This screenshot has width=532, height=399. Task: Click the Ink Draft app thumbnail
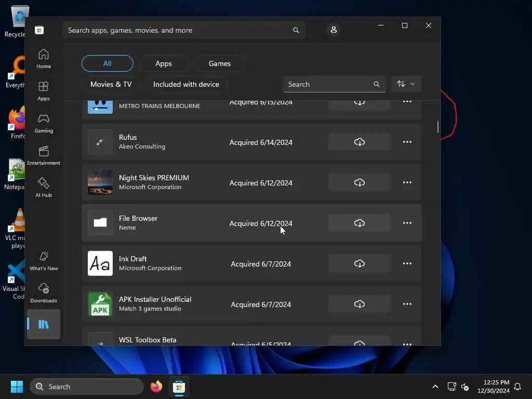(100, 263)
